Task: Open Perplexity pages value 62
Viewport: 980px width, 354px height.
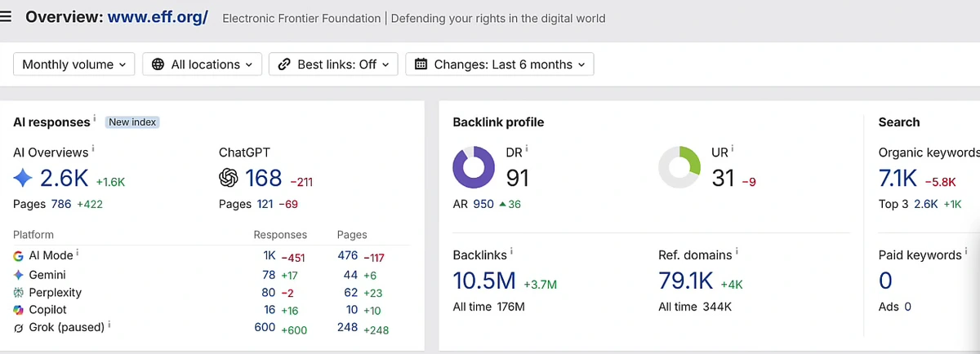Action: click(x=351, y=293)
